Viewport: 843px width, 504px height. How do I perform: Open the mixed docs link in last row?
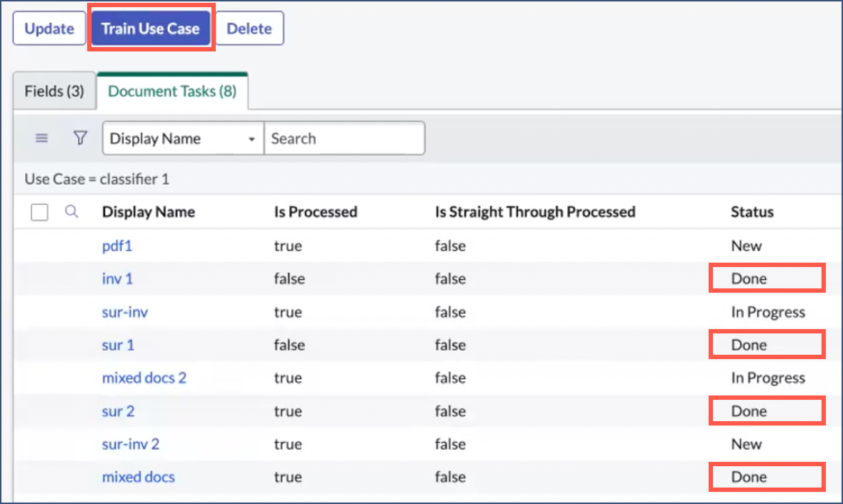[139, 477]
